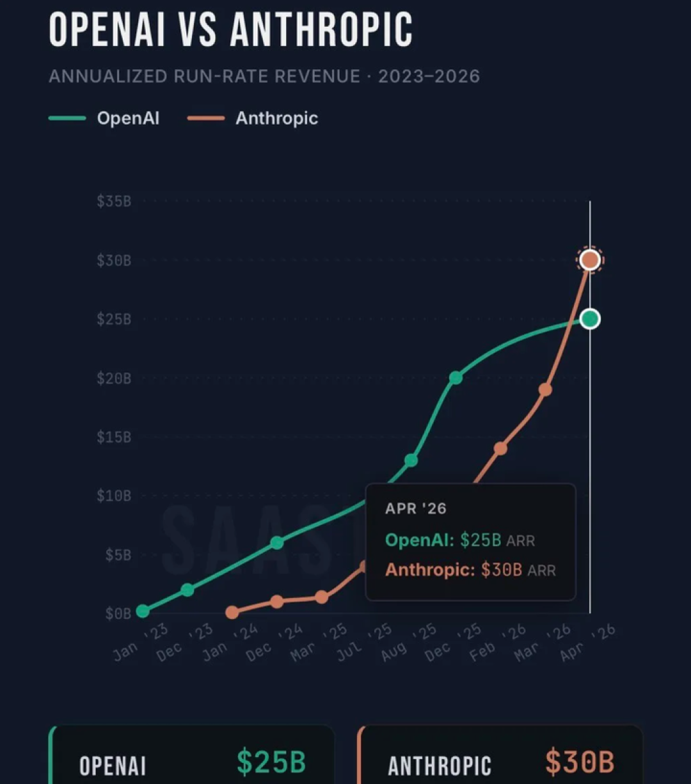691x784 pixels.
Task: Click the green OpenAI legend line swatch
Action: point(67,118)
